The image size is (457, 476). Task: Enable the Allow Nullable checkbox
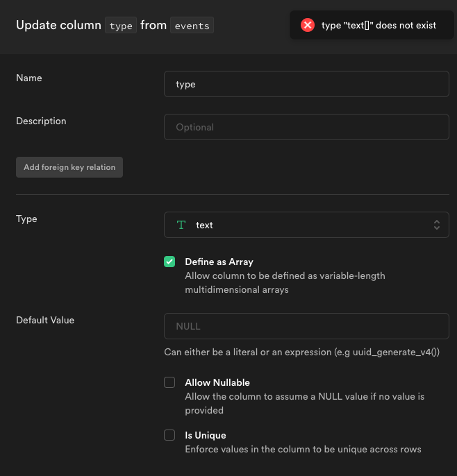pyautogui.click(x=169, y=382)
